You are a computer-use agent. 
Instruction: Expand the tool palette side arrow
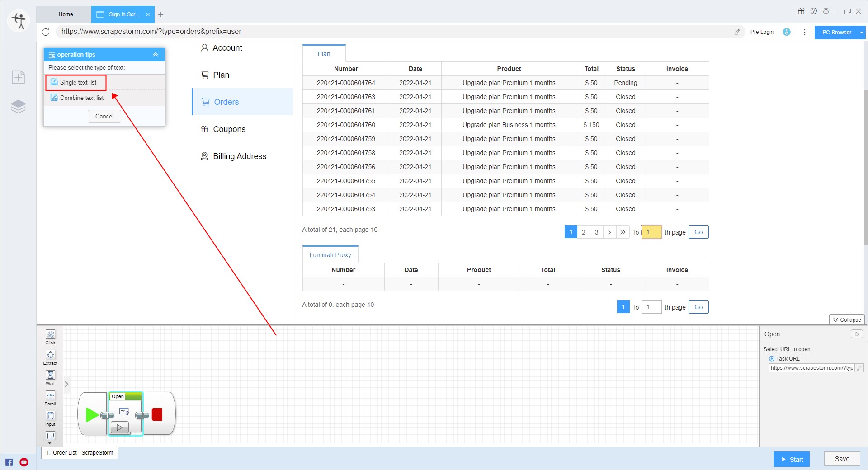(66, 384)
